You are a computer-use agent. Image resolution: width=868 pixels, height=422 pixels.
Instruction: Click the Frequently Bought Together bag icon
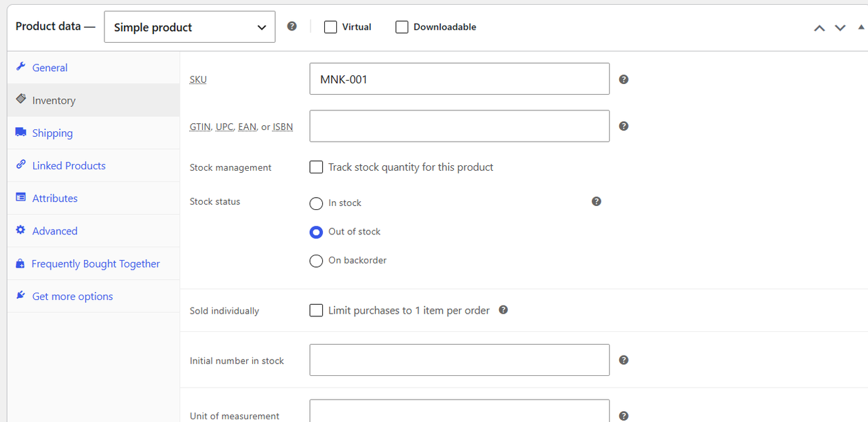click(20, 263)
